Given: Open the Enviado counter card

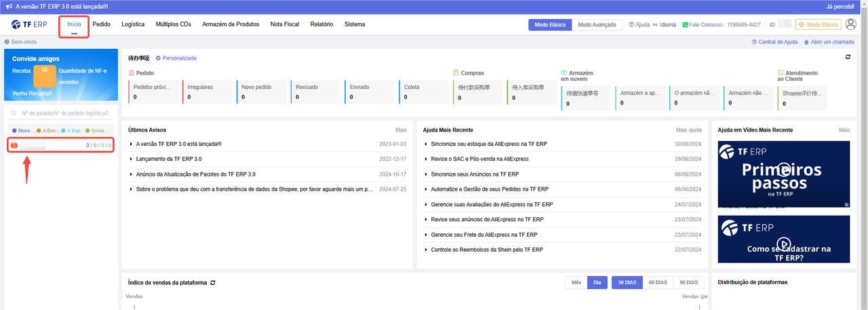Looking at the screenshot, I should click(370, 92).
